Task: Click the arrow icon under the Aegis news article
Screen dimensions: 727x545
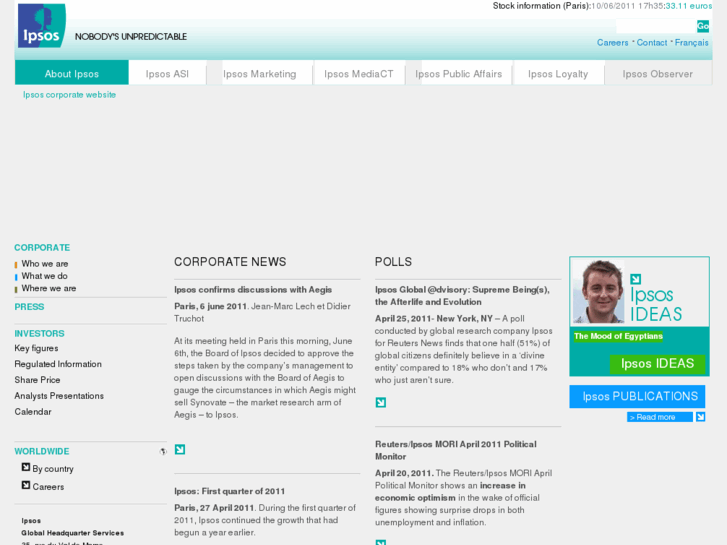Action: pos(180,449)
